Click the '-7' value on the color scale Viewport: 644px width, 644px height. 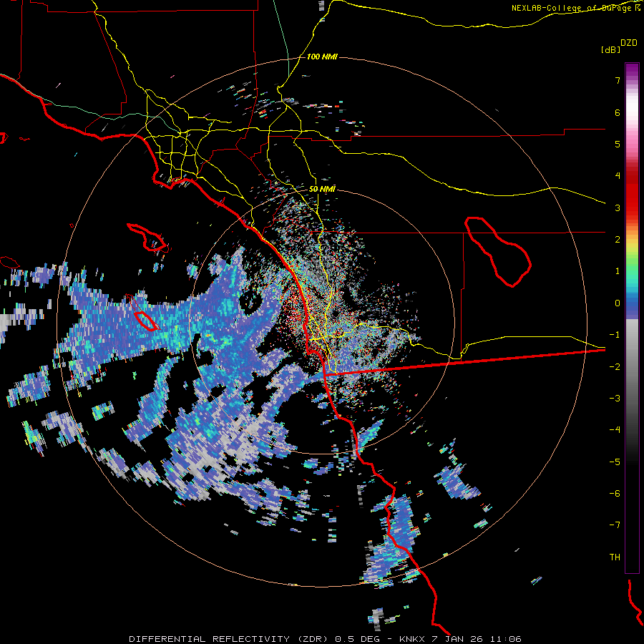pos(615,525)
